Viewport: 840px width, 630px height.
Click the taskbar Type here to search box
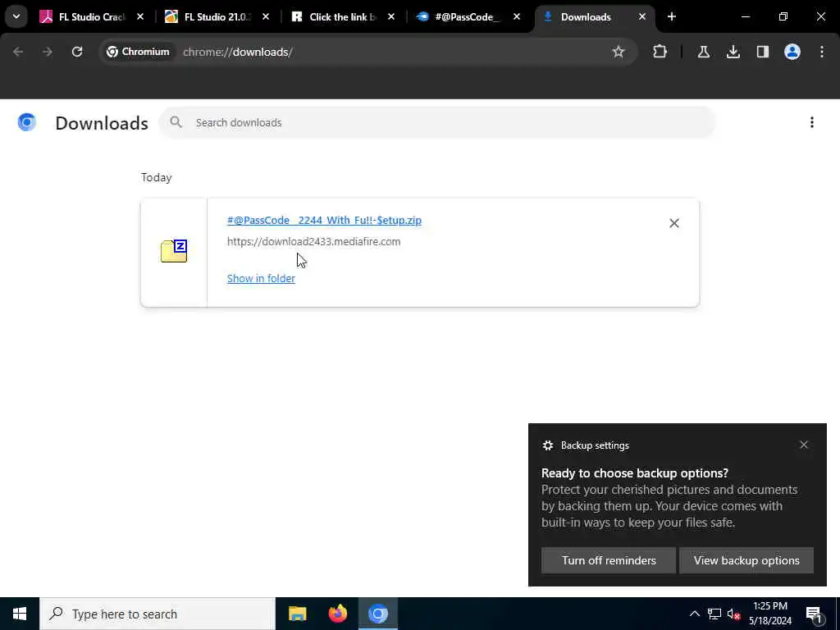[x=157, y=614]
